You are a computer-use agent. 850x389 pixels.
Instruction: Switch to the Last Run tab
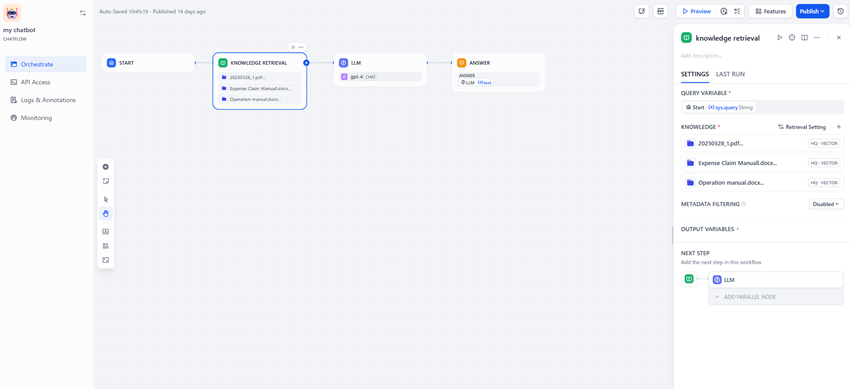pos(730,74)
